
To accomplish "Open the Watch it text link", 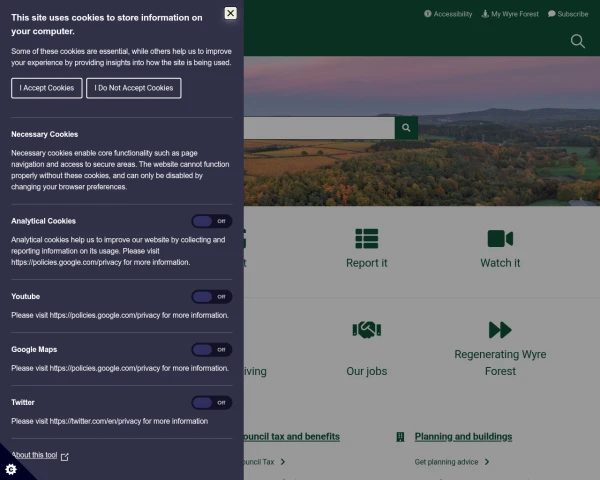I will pos(500,263).
